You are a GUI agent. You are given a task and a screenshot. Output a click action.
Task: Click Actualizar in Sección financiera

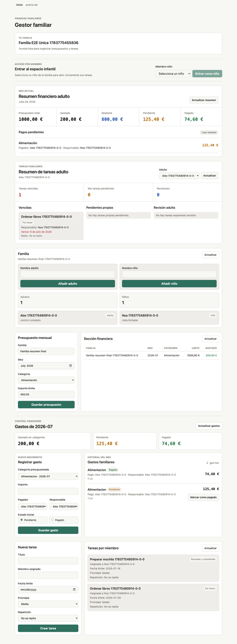[210, 339]
